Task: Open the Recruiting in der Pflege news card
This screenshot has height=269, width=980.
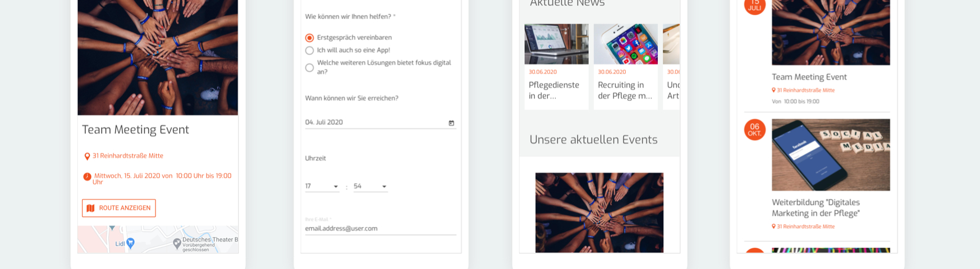Action: click(625, 90)
